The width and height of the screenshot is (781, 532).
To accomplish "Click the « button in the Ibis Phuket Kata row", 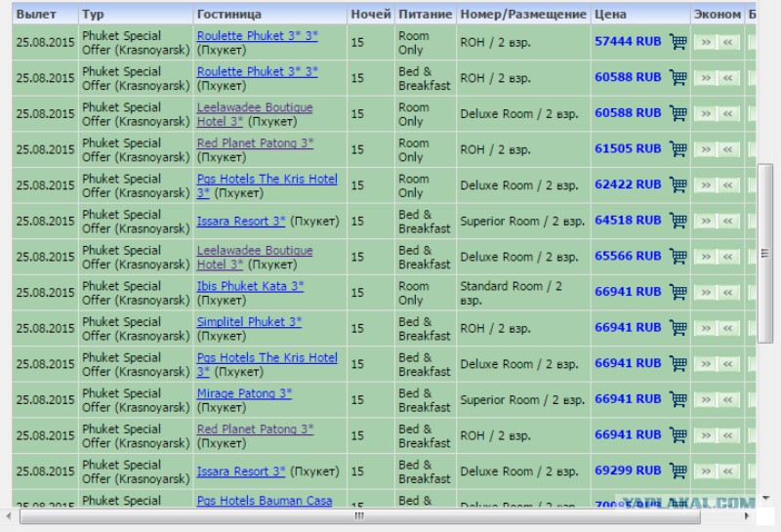I will (x=727, y=293).
